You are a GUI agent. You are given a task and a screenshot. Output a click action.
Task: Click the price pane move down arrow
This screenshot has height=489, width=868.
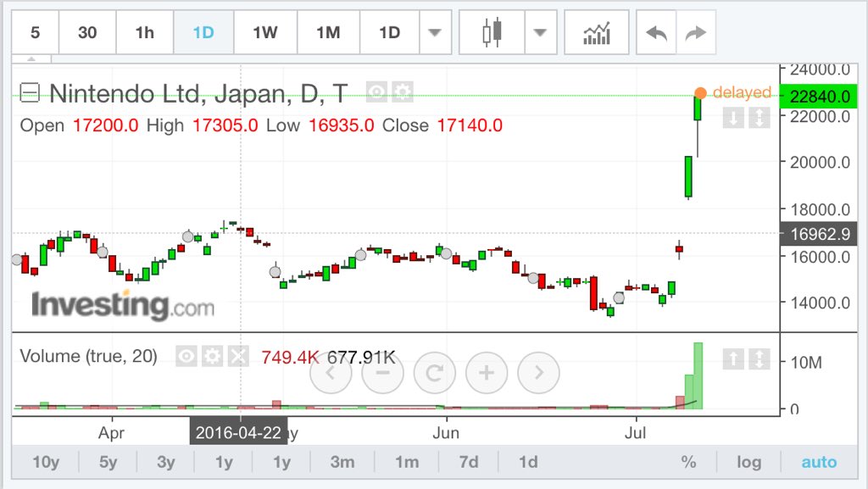[733, 117]
